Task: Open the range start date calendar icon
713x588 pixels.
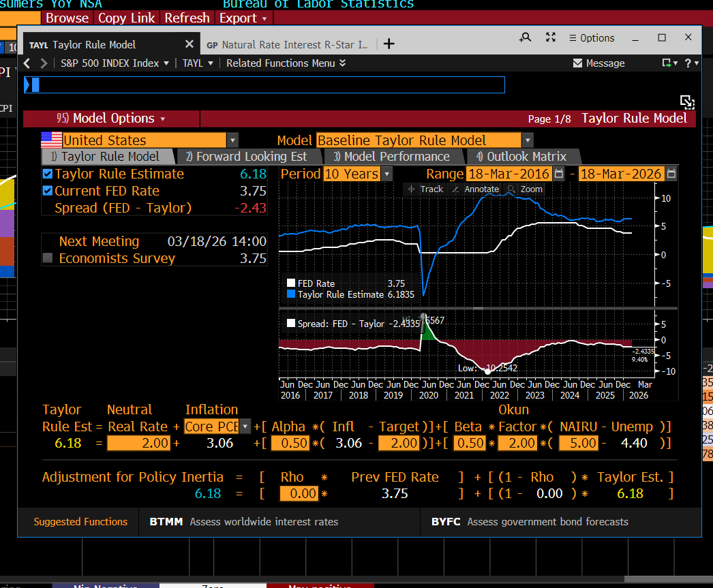Action: coord(559,174)
